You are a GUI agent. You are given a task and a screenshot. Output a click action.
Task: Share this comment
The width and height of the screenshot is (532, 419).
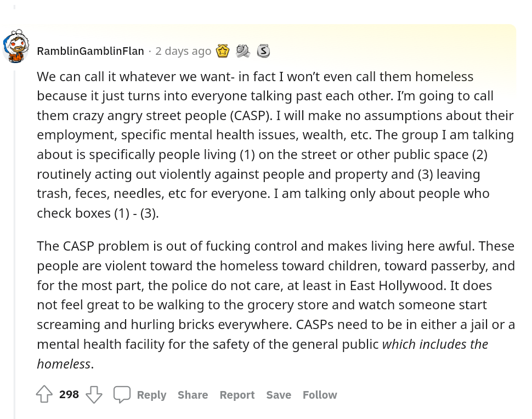[193, 395]
